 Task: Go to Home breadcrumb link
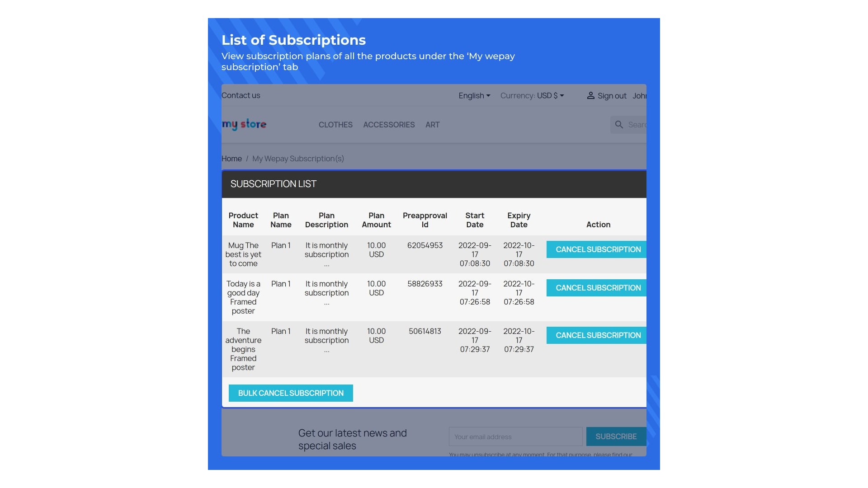click(231, 159)
